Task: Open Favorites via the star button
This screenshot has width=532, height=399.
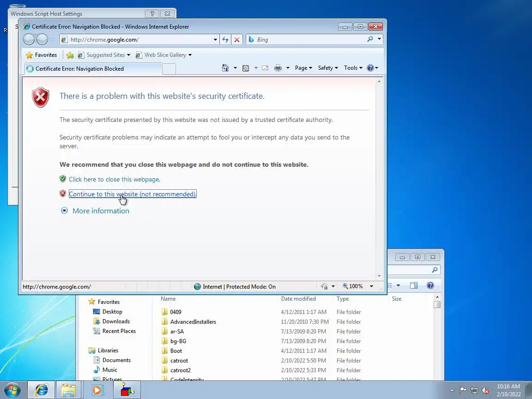Action: (42, 55)
